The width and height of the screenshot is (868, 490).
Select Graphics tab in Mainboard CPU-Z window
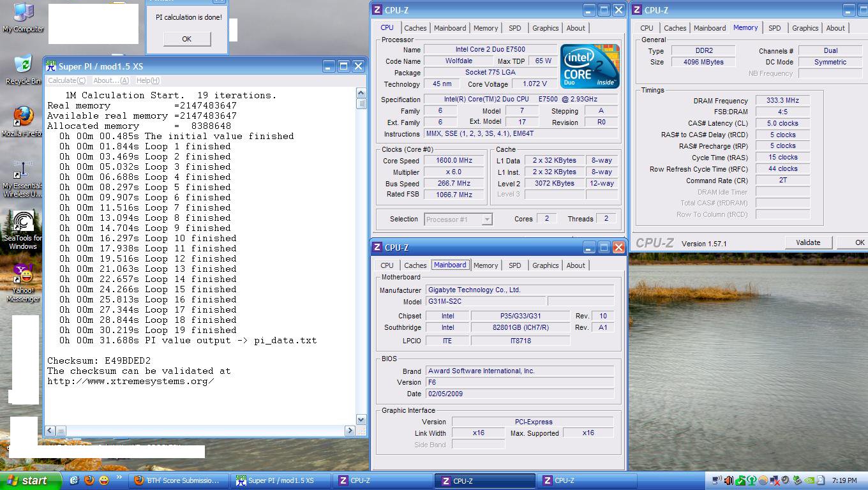coord(545,265)
